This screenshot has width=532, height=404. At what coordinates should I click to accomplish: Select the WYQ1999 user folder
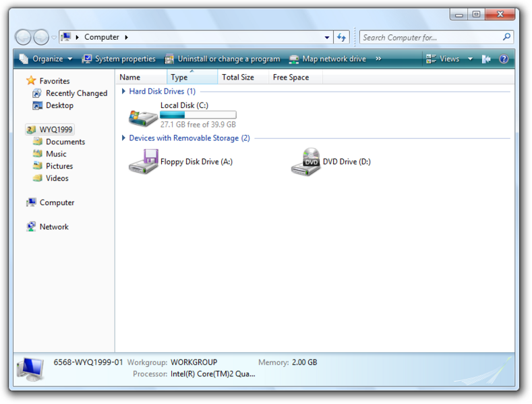point(50,129)
